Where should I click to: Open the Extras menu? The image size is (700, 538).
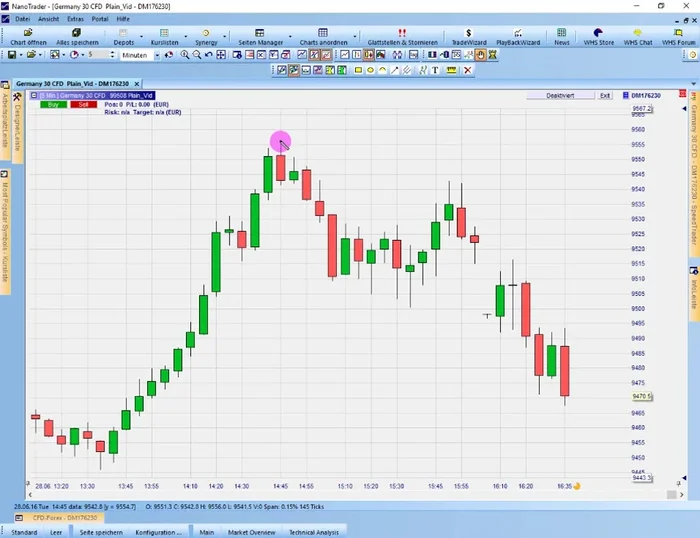[75, 19]
